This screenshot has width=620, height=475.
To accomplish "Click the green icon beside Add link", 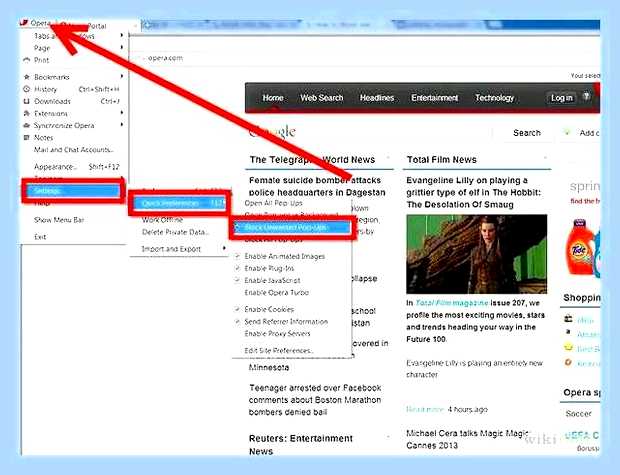I will pos(567,132).
